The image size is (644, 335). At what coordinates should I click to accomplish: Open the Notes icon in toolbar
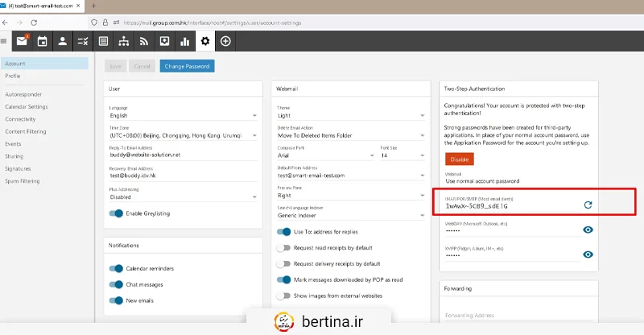(x=103, y=41)
